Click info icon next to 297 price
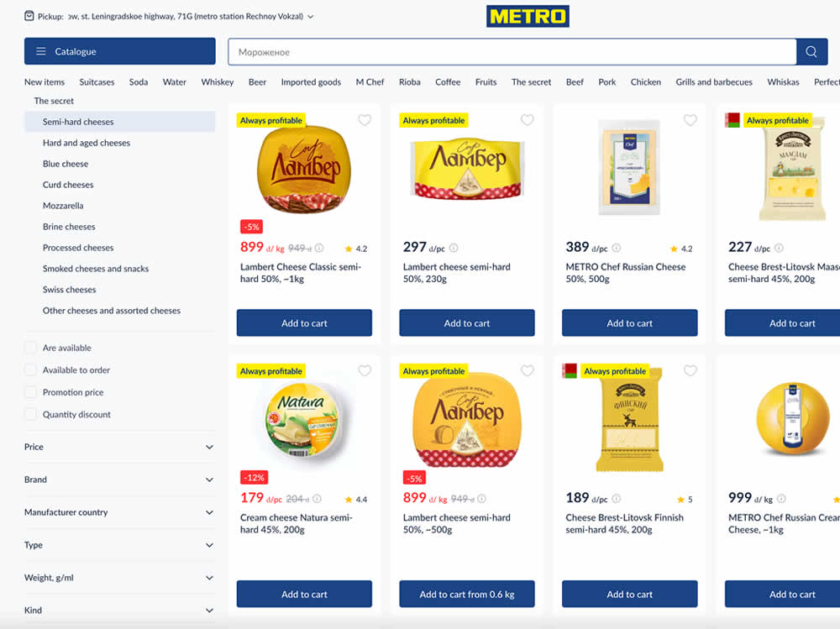 (x=454, y=248)
